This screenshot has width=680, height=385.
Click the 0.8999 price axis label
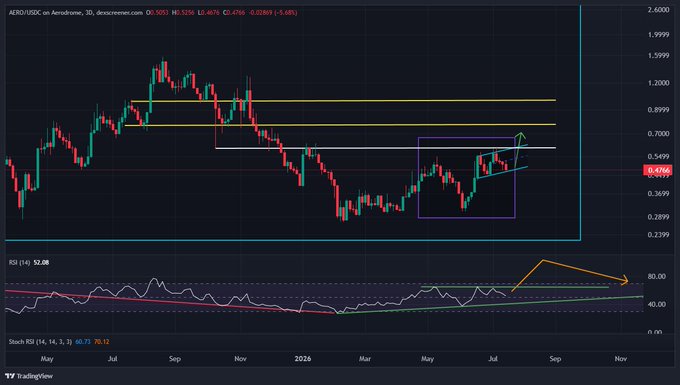[658, 110]
